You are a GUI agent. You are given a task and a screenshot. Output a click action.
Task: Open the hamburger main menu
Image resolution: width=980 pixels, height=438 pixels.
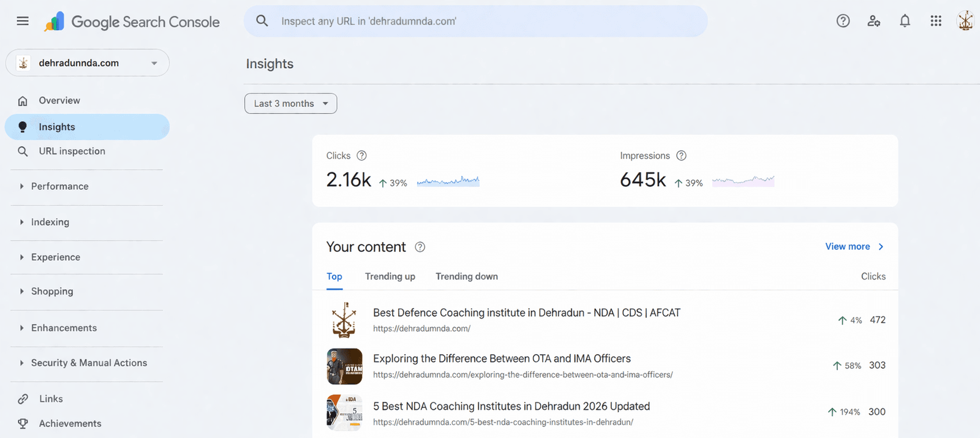point(23,21)
